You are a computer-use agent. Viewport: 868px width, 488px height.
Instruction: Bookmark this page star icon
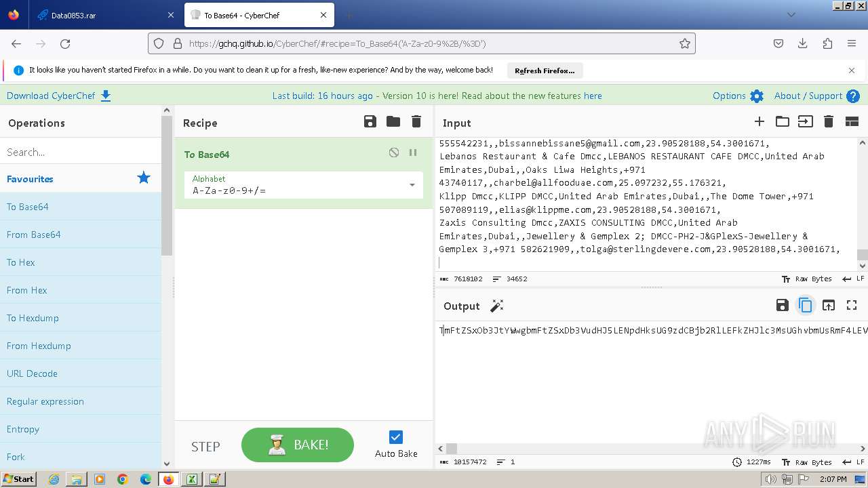(685, 43)
